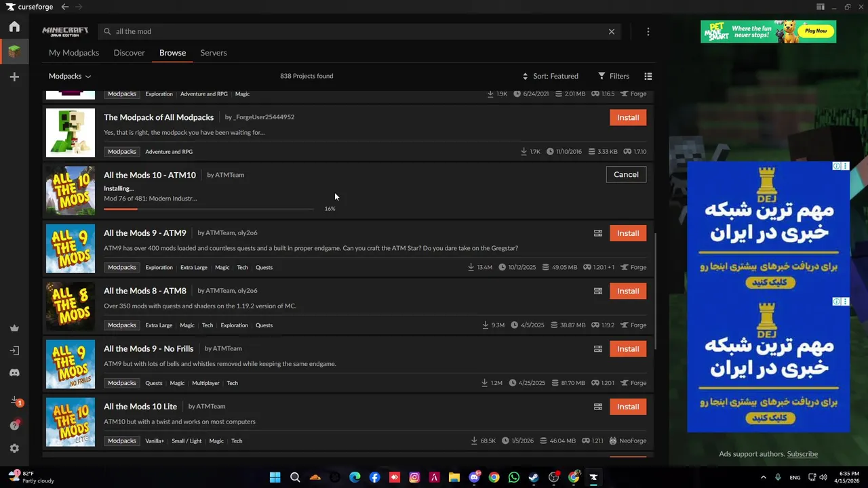Open oly2o6 author link on ATM8
The height and width of the screenshot is (488, 868).
click(x=247, y=291)
